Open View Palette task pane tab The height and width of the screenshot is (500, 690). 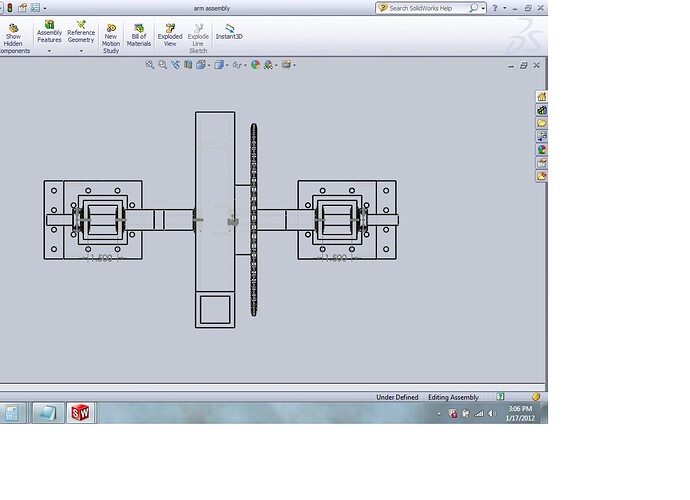pyautogui.click(x=542, y=136)
